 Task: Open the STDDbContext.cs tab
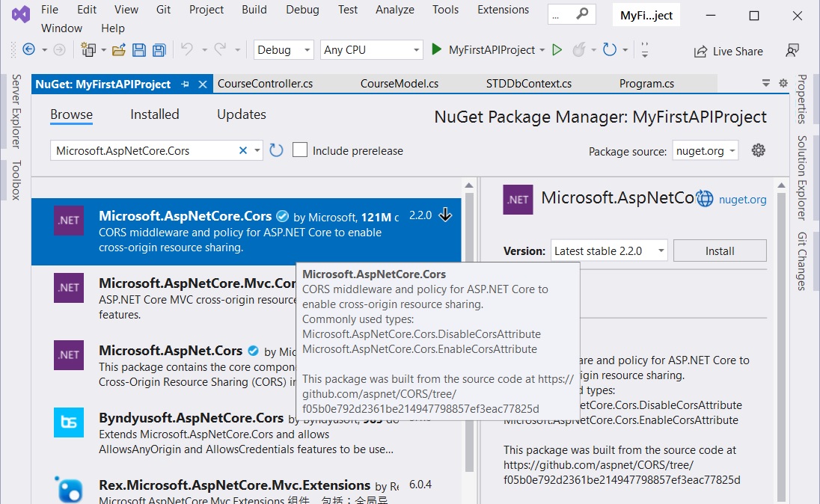coord(529,84)
